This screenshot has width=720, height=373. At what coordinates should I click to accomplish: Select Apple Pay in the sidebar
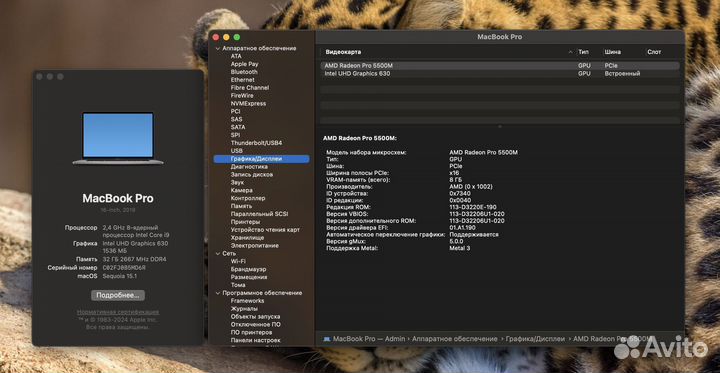[244, 64]
